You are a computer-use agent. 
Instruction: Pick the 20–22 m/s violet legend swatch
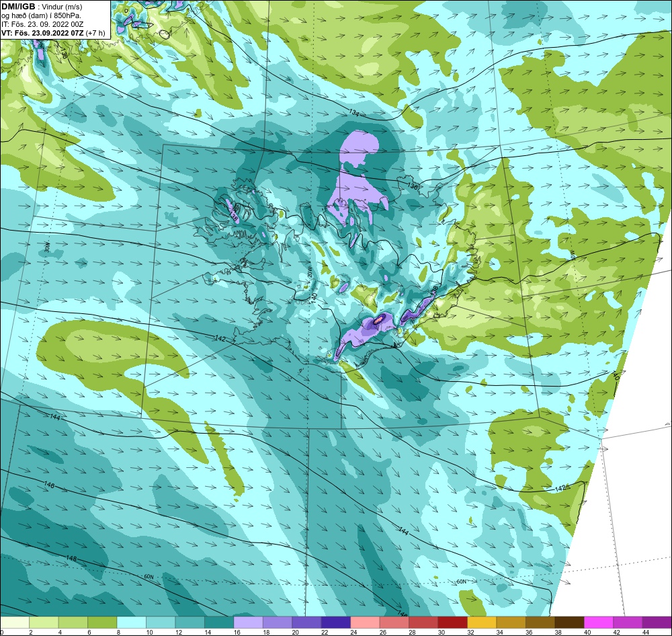[x=306, y=623]
